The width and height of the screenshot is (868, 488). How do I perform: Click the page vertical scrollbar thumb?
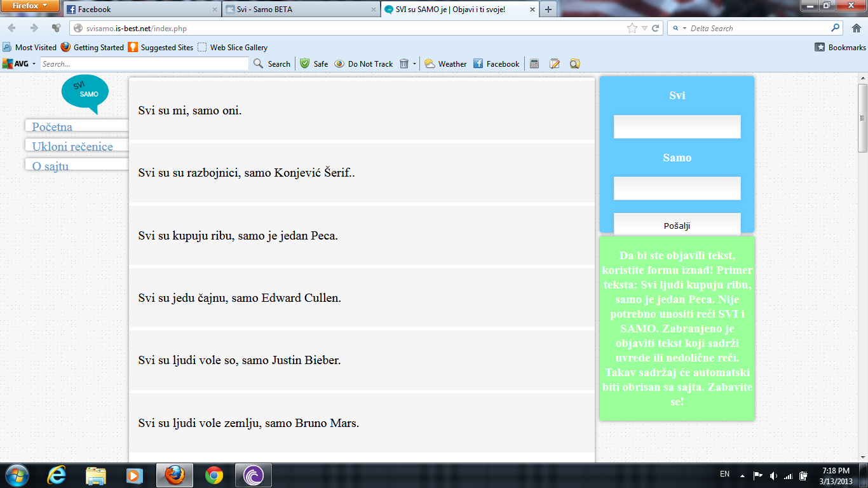pyautogui.click(x=862, y=118)
